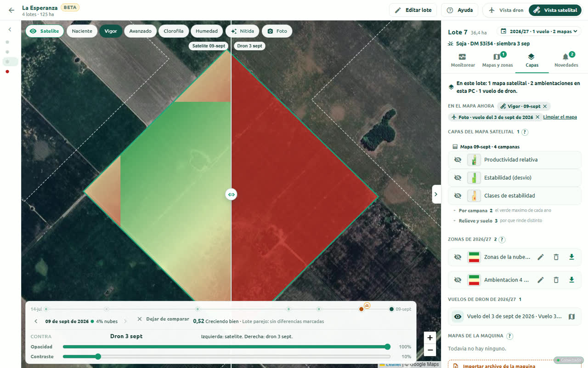Click Dejar de comparar
The height and width of the screenshot is (368, 588).
[x=163, y=319]
